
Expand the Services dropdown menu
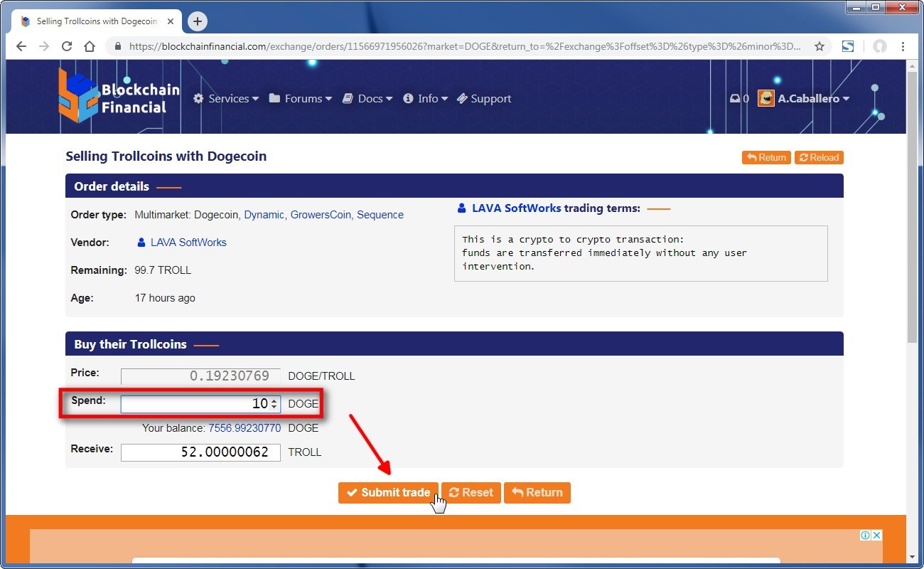(226, 99)
